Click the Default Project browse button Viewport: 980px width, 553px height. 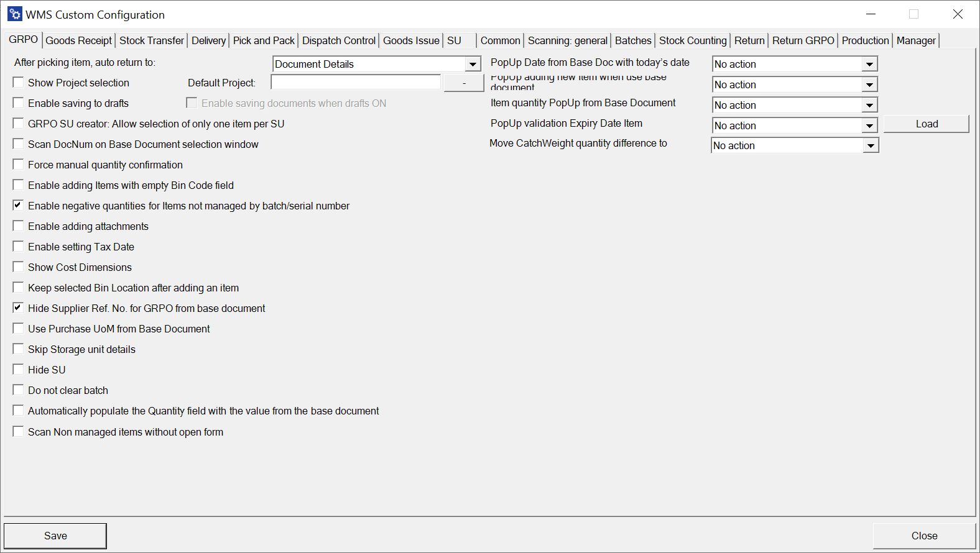(464, 83)
